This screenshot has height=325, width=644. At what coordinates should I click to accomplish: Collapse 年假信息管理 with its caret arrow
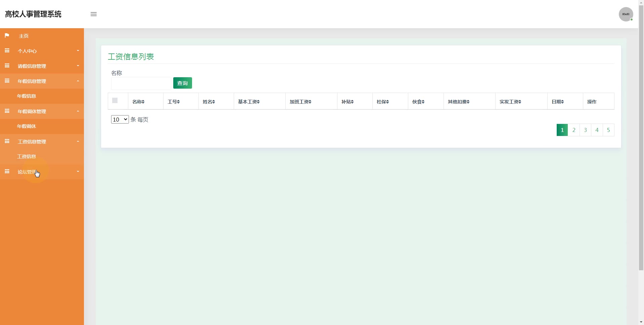point(78,81)
